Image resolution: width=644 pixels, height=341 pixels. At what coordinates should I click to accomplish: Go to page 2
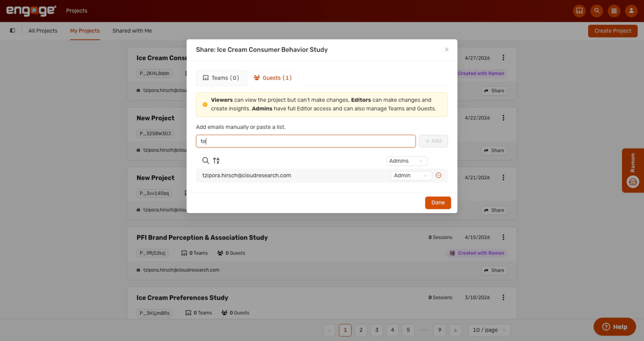point(361,330)
